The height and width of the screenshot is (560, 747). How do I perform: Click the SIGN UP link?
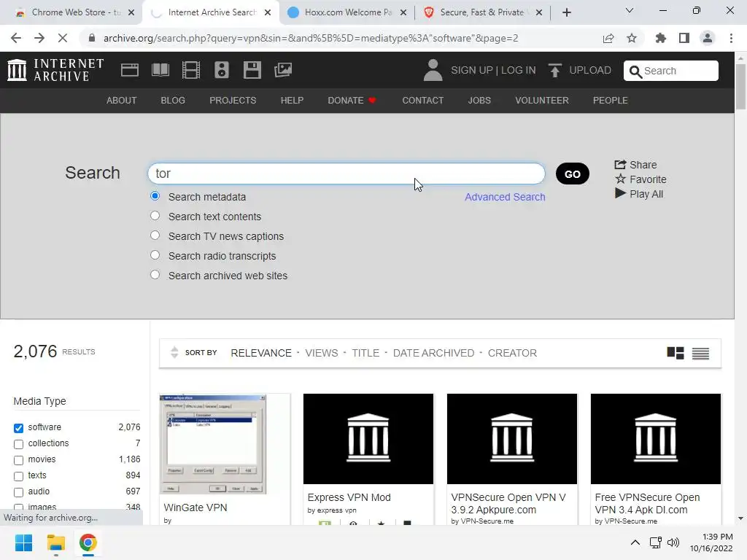472,71
